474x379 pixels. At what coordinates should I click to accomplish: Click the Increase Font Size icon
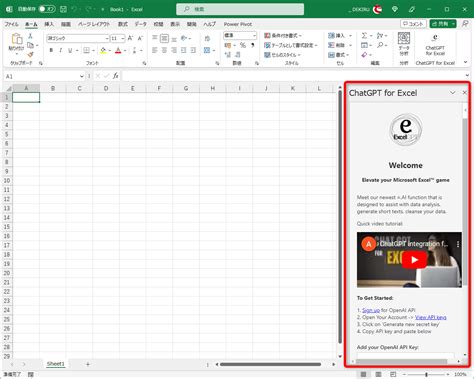(131, 38)
